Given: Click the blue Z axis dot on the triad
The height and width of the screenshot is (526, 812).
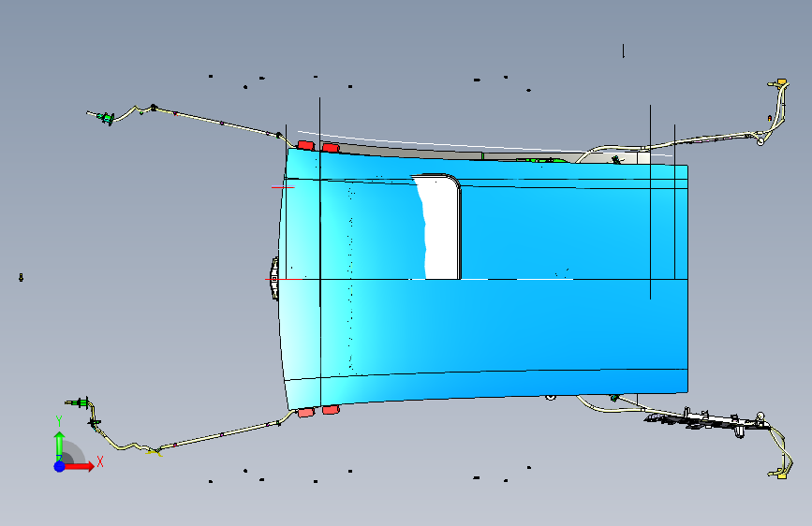Looking at the screenshot, I should coord(60,466).
